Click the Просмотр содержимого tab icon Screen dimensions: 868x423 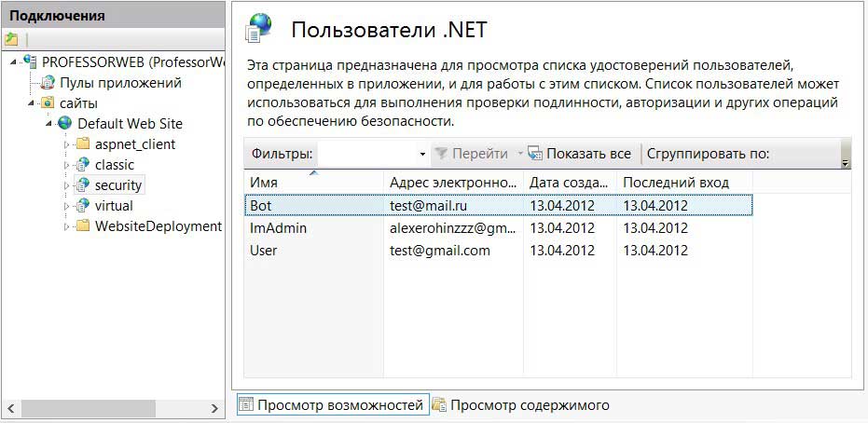point(439,404)
